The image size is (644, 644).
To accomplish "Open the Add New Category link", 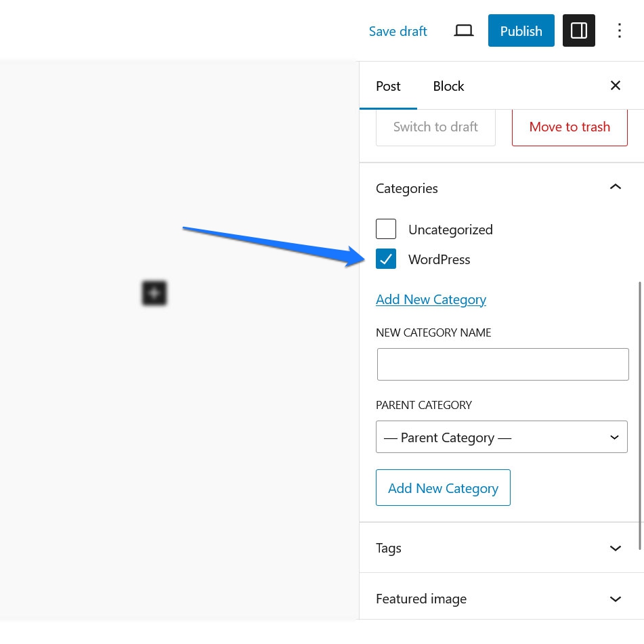I will (x=431, y=299).
